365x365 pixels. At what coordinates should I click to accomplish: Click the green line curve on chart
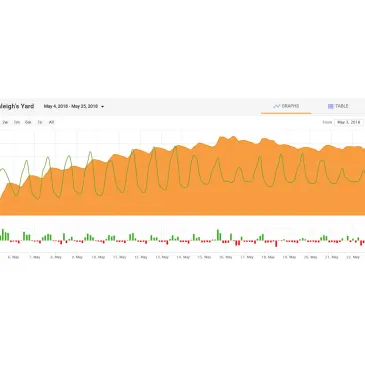click(154, 149)
